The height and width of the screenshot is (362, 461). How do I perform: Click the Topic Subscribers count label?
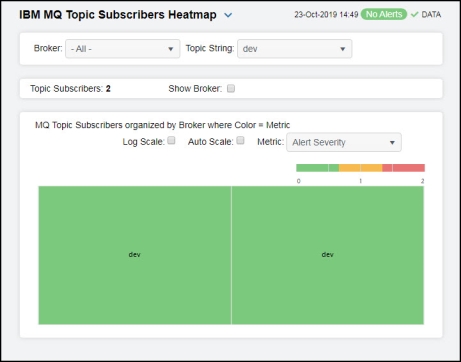[70, 89]
